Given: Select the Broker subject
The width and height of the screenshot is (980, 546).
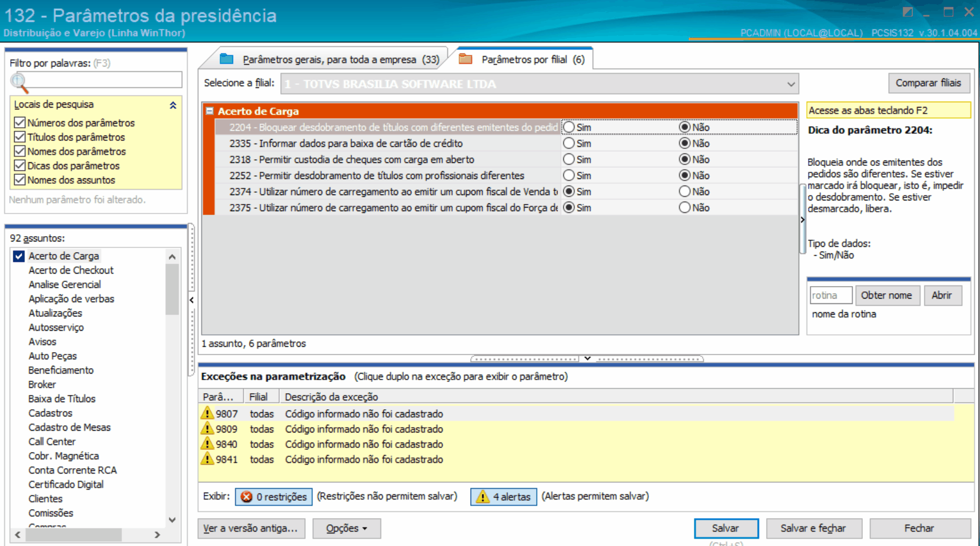Looking at the screenshot, I should (42, 384).
